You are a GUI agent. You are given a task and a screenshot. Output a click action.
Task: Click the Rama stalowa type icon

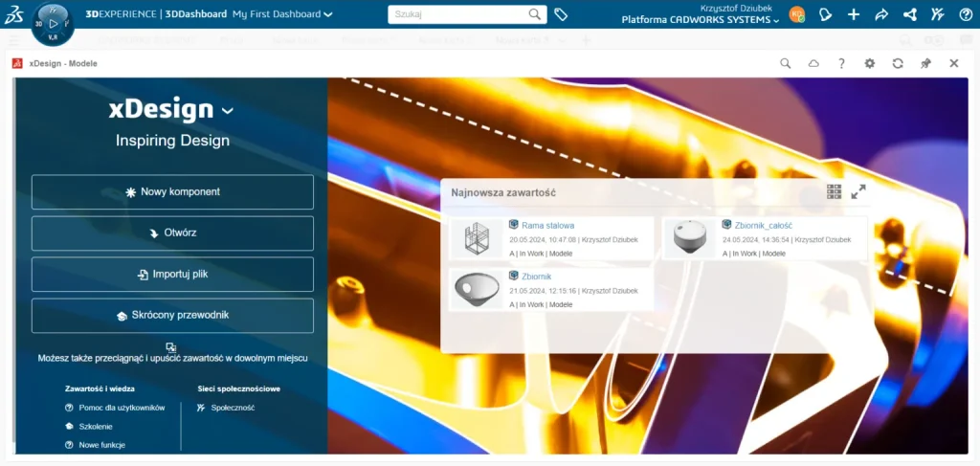[x=514, y=224]
